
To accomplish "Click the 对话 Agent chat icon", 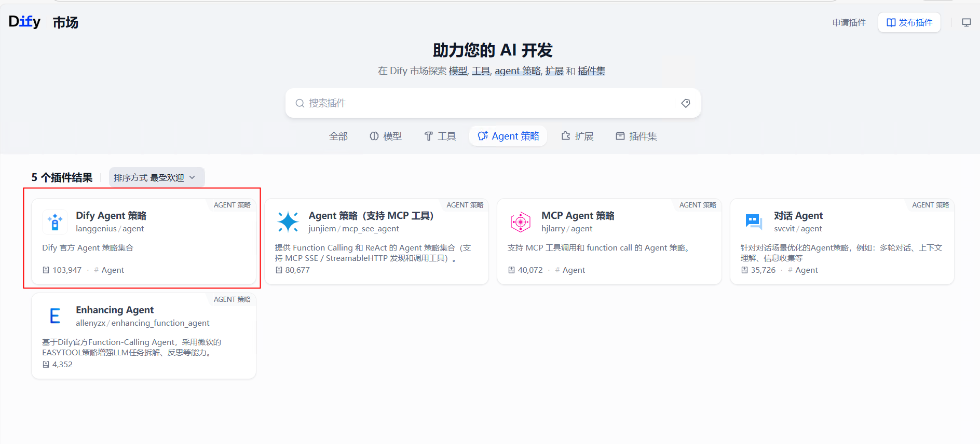I will click(753, 222).
